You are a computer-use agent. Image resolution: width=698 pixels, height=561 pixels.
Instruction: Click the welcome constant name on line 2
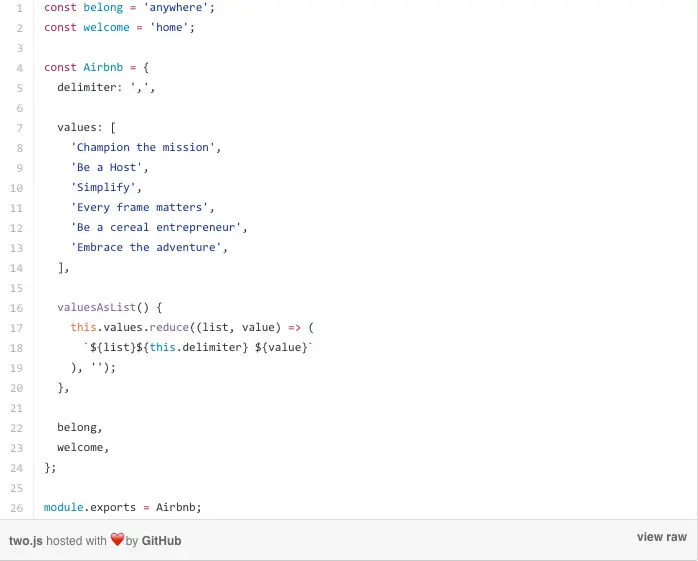pos(106,28)
